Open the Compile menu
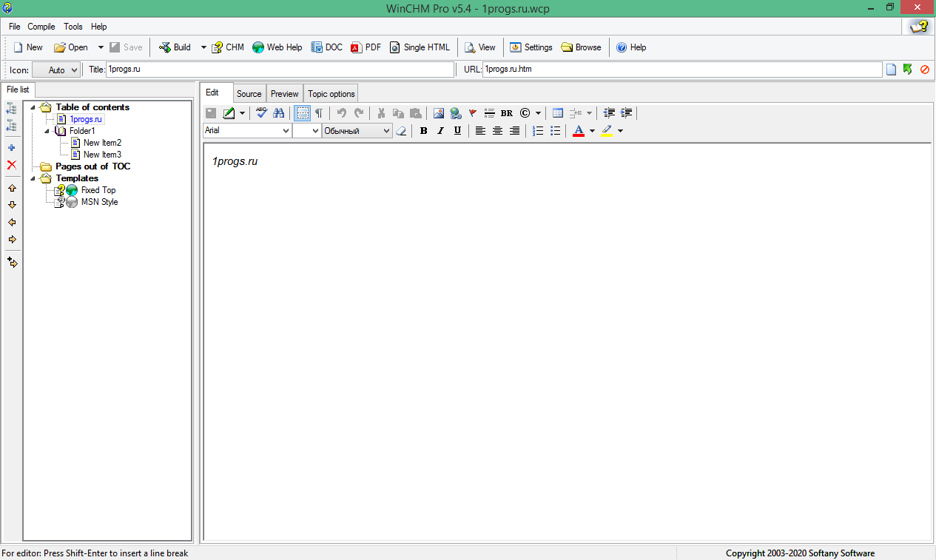This screenshot has width=936, height=560. point(41,27)
